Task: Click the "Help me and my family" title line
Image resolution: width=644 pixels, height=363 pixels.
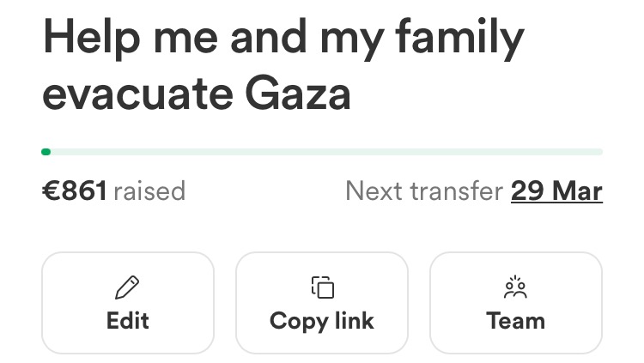Action: point(283,40)
